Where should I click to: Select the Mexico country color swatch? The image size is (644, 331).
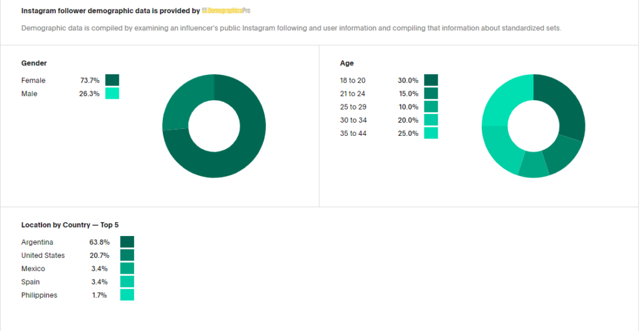pos(127,268)
